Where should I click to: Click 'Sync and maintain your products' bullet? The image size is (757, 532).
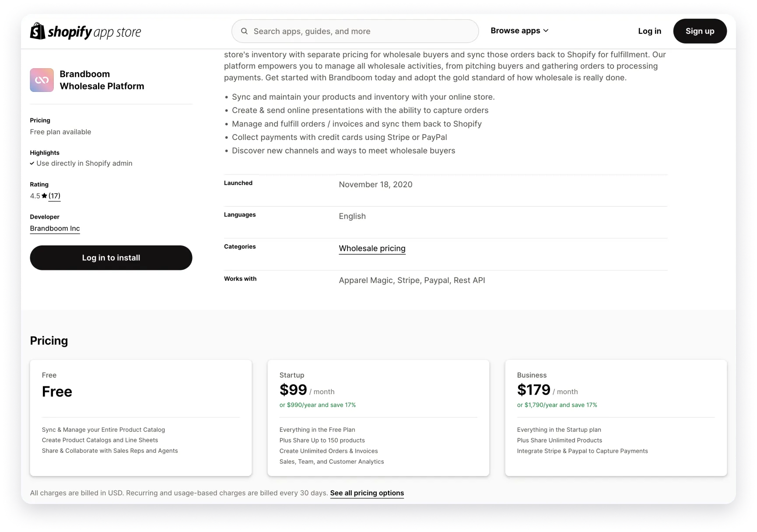click(x=363, y=97)
